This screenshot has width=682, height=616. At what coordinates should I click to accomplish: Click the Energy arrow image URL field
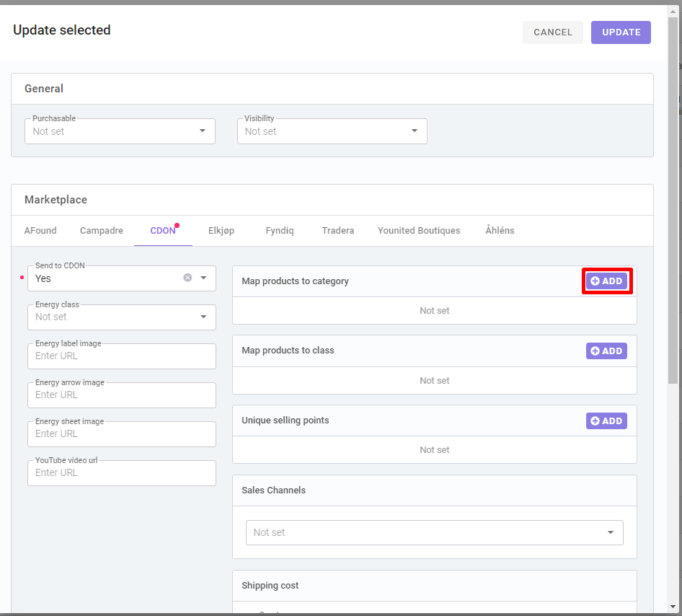coord(122,395)
